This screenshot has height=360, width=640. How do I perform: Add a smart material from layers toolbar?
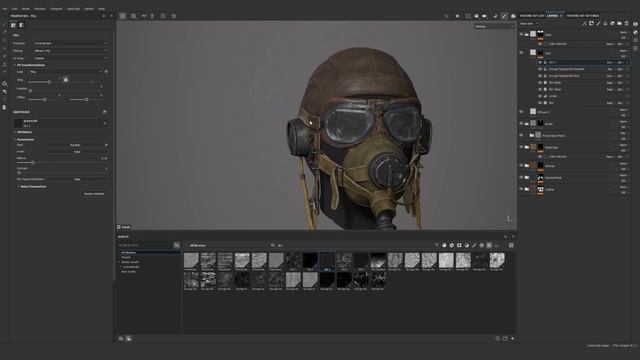coord(612,24)
